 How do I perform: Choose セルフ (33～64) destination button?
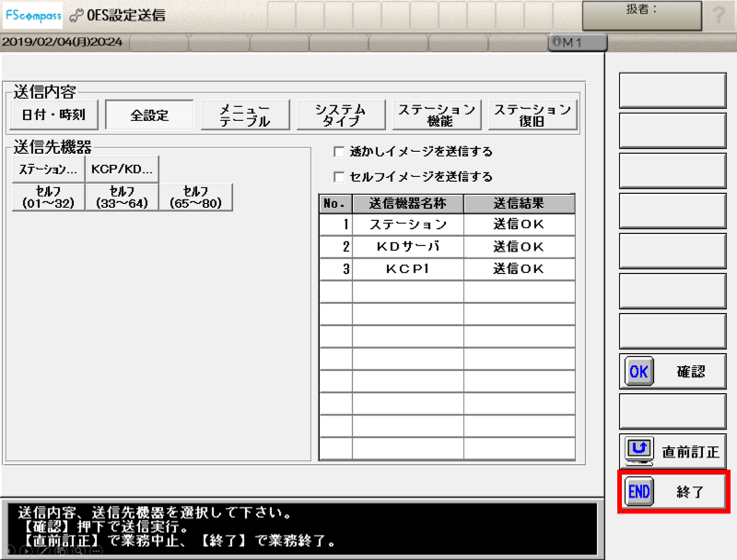point(122,197)
